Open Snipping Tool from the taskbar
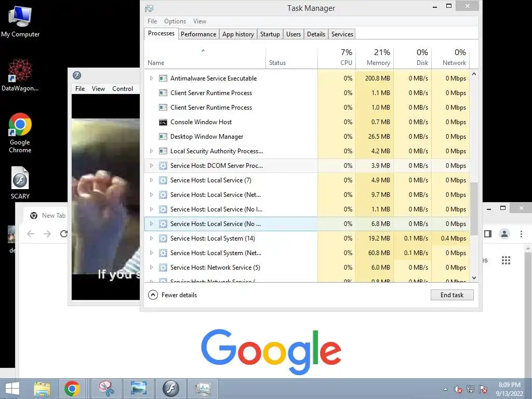This screenshot has height=399, width=532. tap(107, 389)
